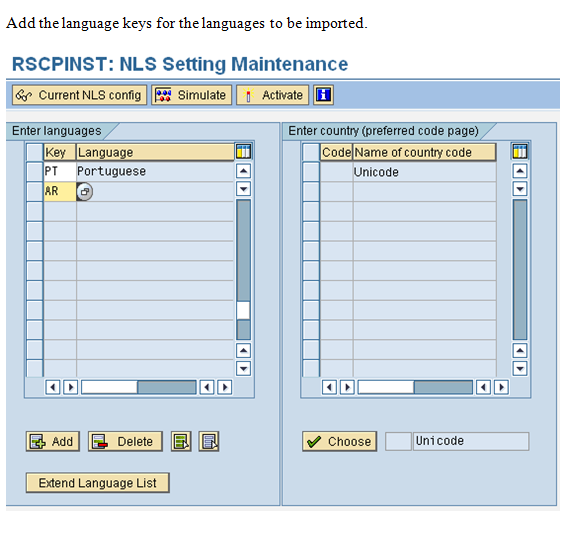Select all rows in country table
Screen dimensions: 580x538
pos(311,152)
